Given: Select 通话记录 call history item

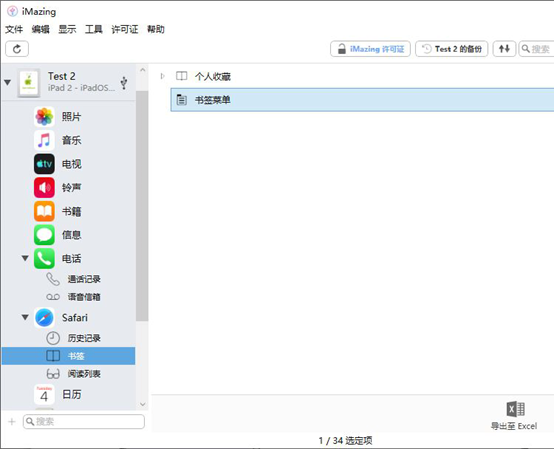Looking at the screenshot, I should tap(84, 279).
